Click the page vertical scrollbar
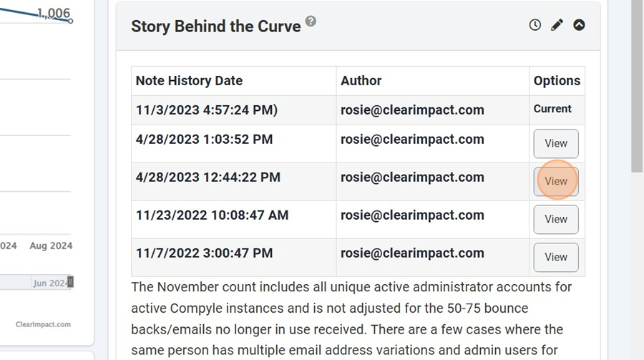The height and width of the screenshot is (360, 644). (x=637, y=87)
